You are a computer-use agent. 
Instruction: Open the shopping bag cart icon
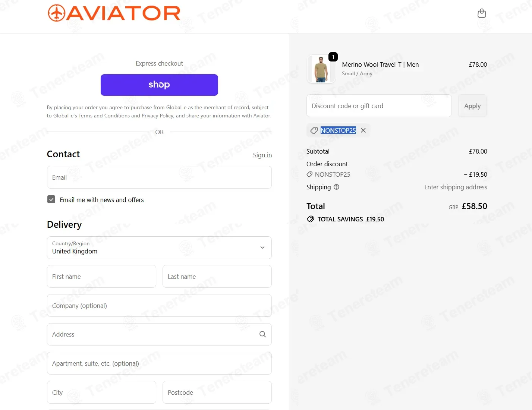(x=482, y=13)
